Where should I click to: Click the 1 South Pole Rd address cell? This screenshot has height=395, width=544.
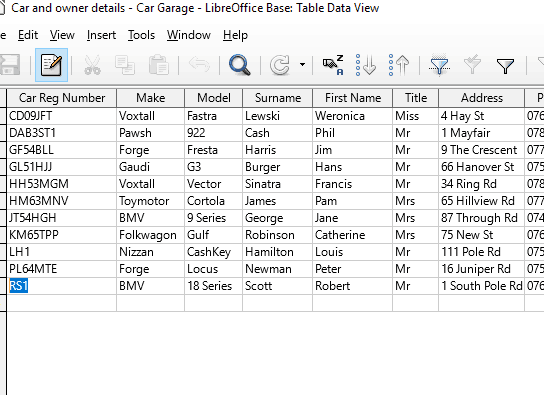pyautogui.click(x=482, y=286)
